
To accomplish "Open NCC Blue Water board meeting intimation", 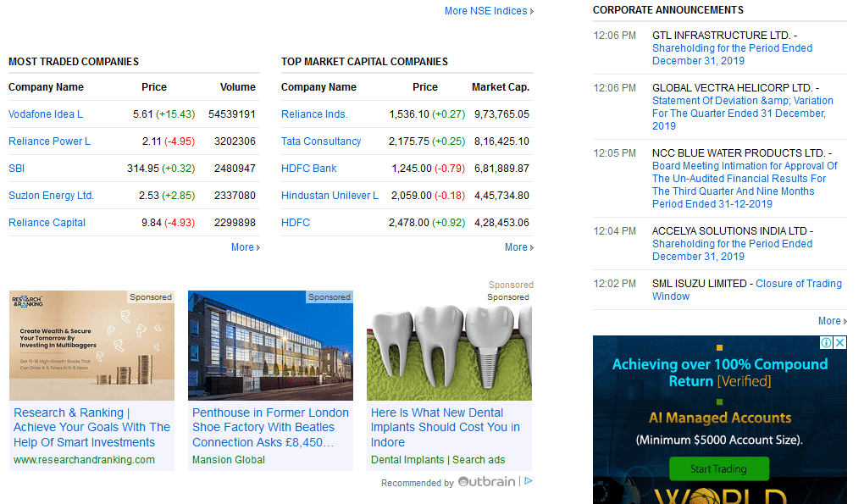I will (745, 185).
